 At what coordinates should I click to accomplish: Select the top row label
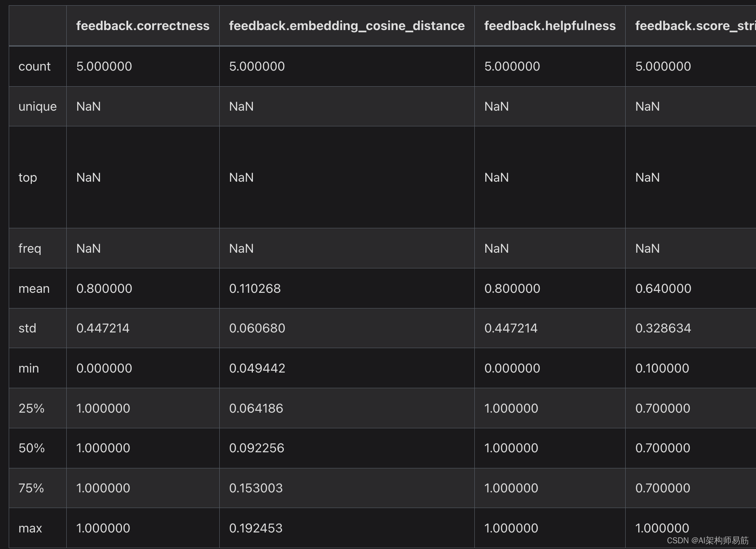(27, 177)
